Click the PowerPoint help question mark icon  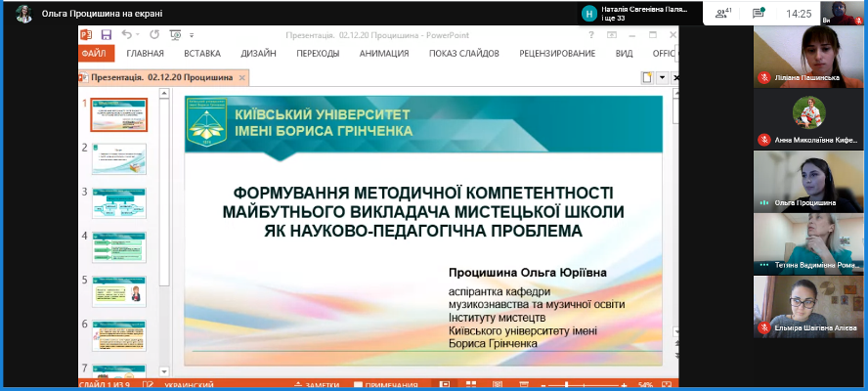coord(593,34)
